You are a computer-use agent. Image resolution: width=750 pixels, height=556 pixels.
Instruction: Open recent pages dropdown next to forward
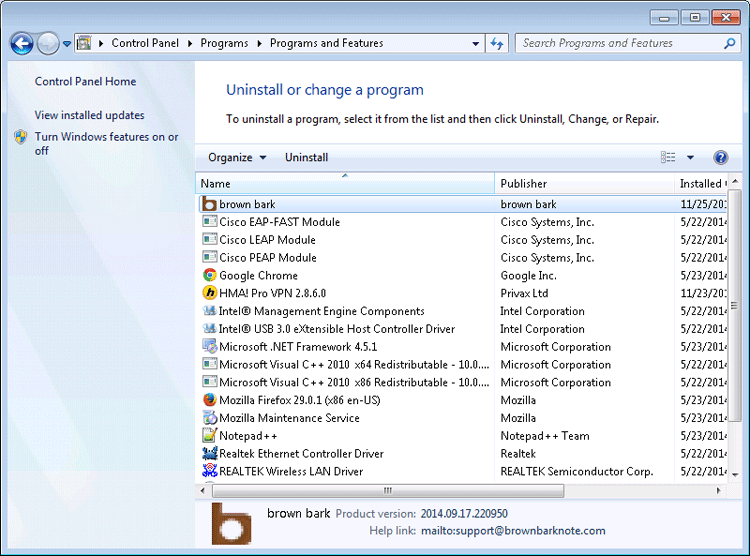click(x=67, y=44)
